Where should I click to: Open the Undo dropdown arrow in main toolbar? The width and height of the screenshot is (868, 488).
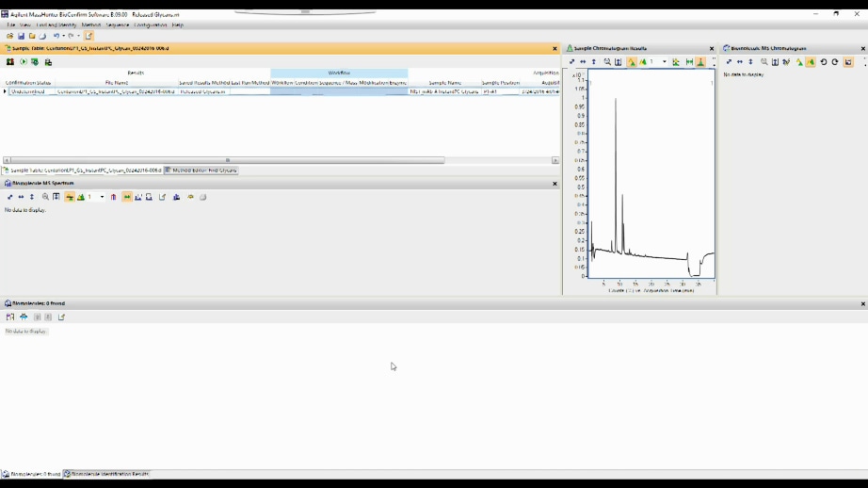[63, 36]
